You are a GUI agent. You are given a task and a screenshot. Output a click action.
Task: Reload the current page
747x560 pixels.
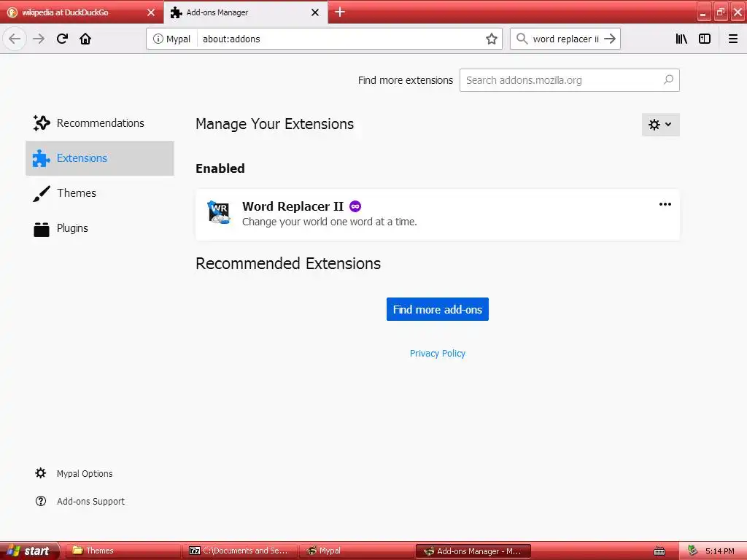[x=62, y=39]
